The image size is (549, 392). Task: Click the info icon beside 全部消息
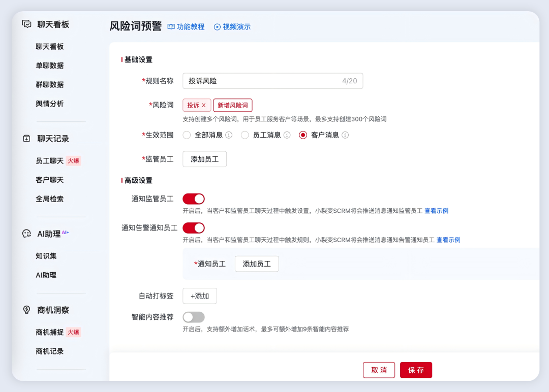(x=229, y=135)
